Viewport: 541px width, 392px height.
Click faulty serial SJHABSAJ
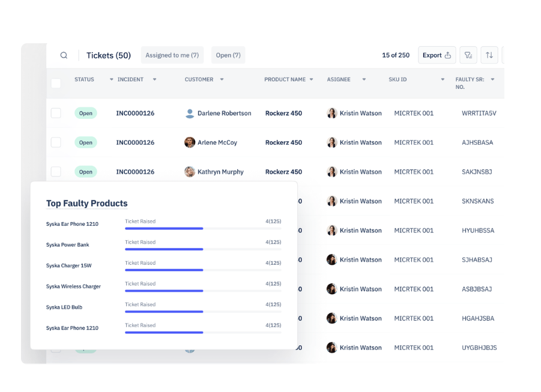point(477,260)
